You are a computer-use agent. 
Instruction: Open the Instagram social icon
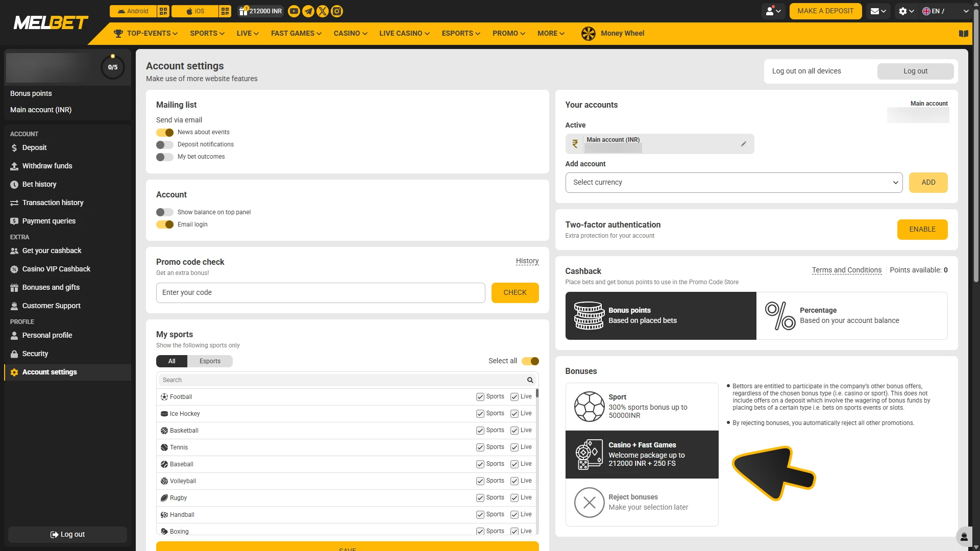337,11
